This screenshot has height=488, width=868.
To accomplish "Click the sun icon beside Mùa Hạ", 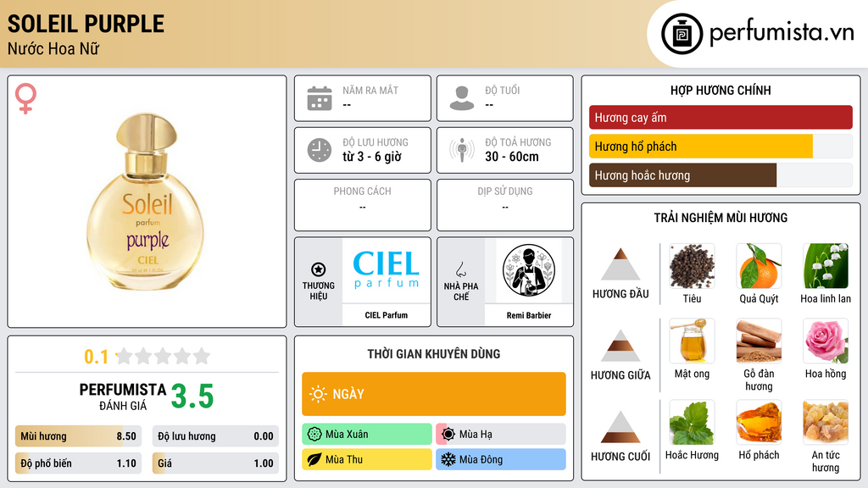I will (448, 435).
